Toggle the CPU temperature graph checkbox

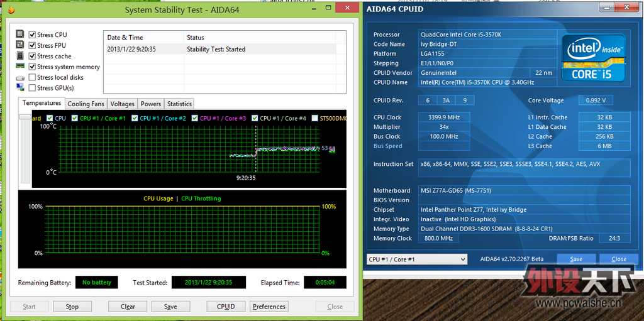[x=50, y=118]
